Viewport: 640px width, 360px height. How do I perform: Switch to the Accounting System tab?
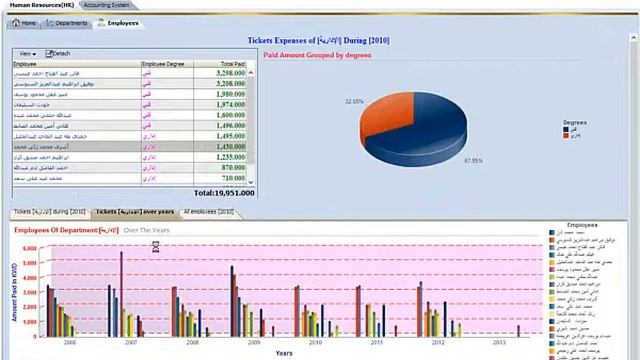tap(107, 5)
